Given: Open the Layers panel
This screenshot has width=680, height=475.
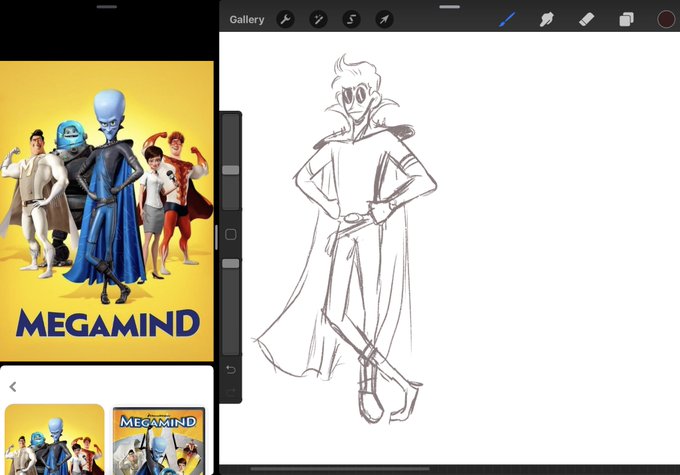Looking at the screenshot, I should (626, 20).
